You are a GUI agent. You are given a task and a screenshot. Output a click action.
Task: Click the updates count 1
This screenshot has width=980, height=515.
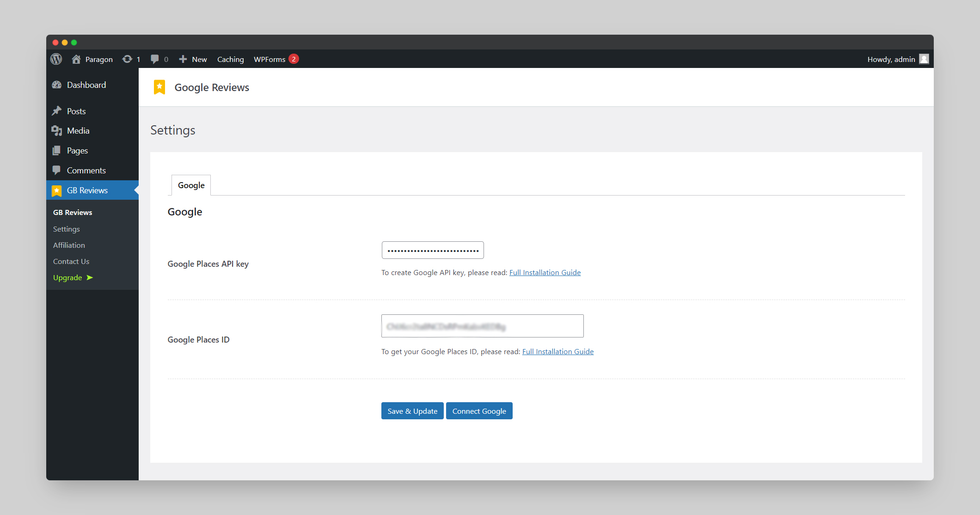[138, 60]
